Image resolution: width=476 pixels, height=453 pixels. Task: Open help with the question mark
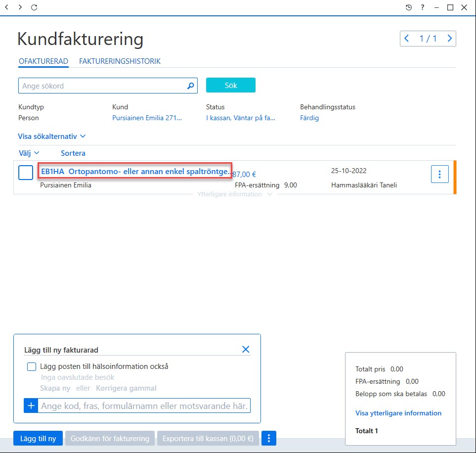(423, 7)
